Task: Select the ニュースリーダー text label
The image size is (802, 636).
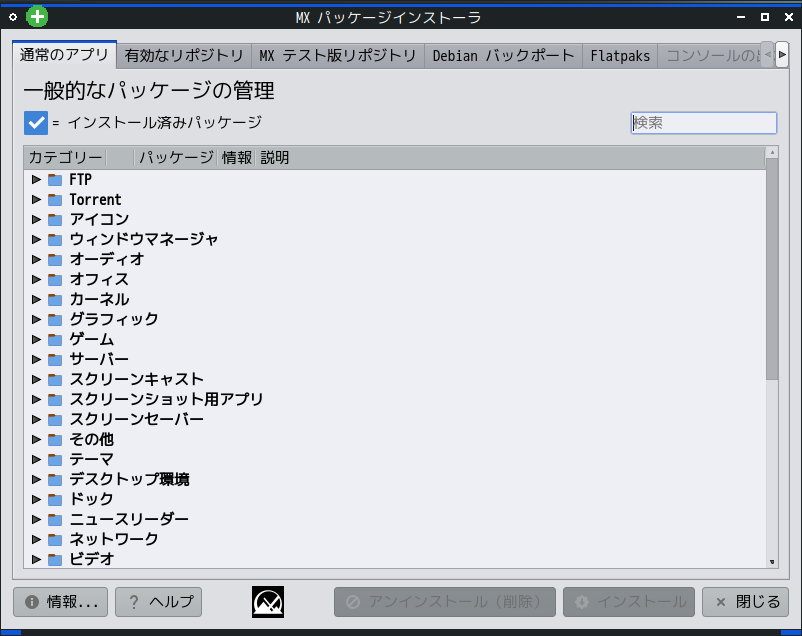Action: 129,519
